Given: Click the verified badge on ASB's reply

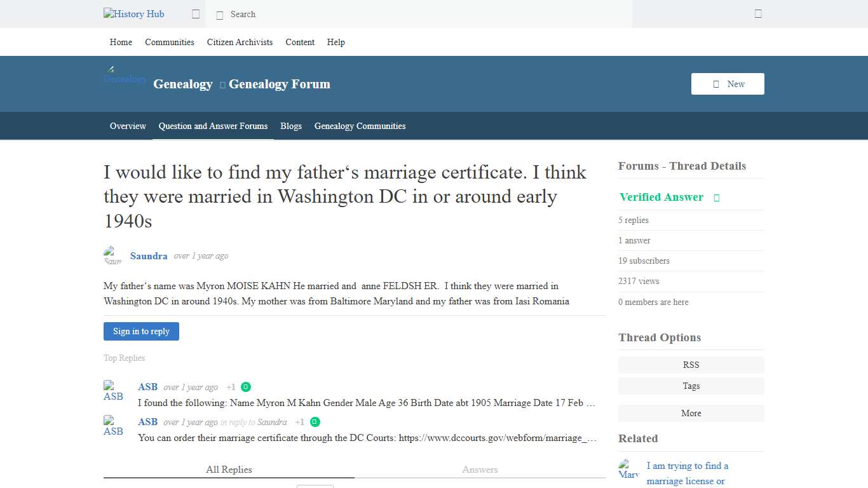Looking at the screenshot, I should click(x=246, y=386).
